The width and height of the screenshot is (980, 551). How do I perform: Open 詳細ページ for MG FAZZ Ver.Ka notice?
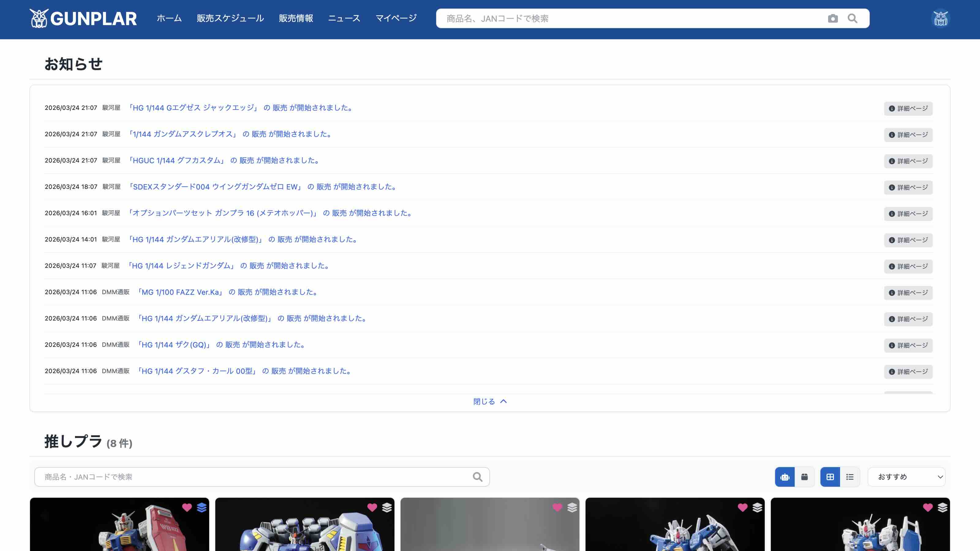coord(908,292)
